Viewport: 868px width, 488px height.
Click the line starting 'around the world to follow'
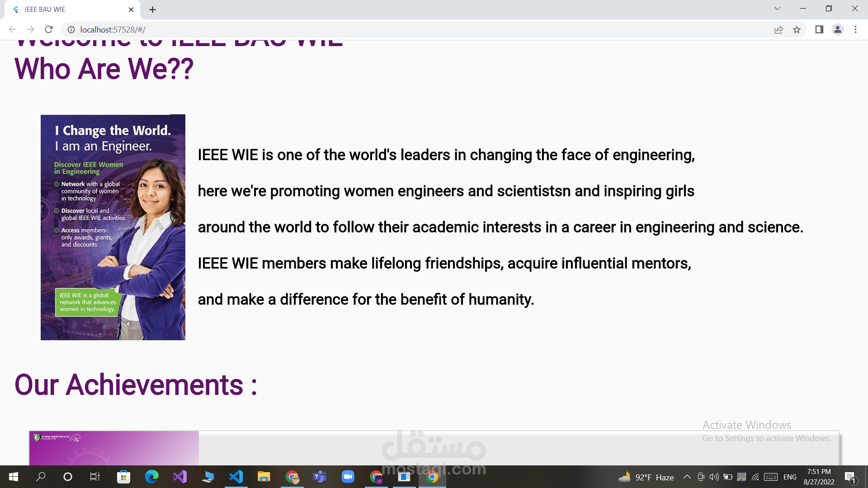500,227
